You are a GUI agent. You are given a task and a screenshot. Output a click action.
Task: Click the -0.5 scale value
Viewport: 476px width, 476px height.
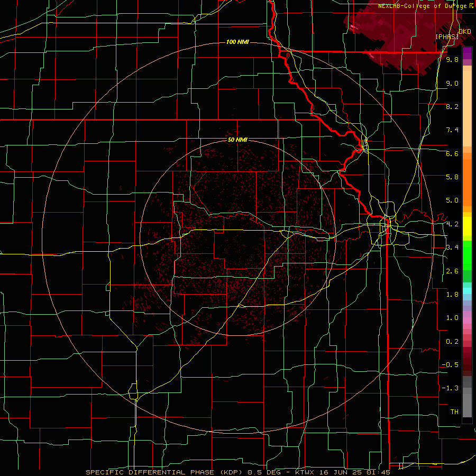450,365
